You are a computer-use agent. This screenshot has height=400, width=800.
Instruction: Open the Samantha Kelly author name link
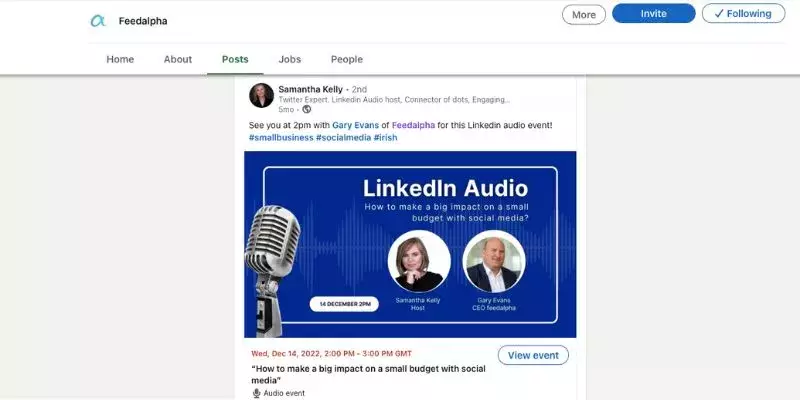pyautogui.click(x=311, y=89)
